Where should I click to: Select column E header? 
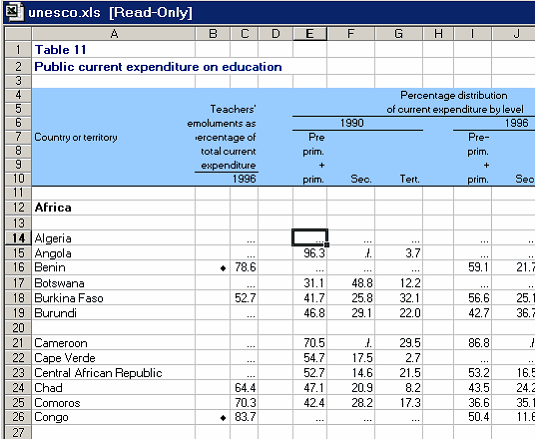pos(310,34)
